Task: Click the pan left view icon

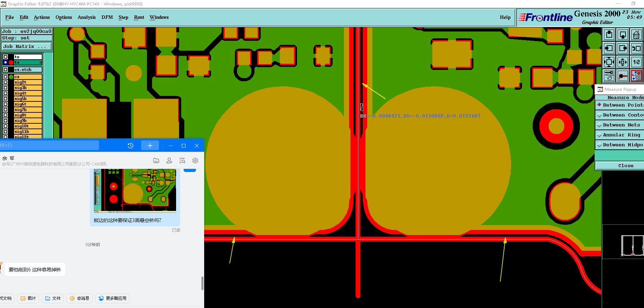Action: (609, 48)
